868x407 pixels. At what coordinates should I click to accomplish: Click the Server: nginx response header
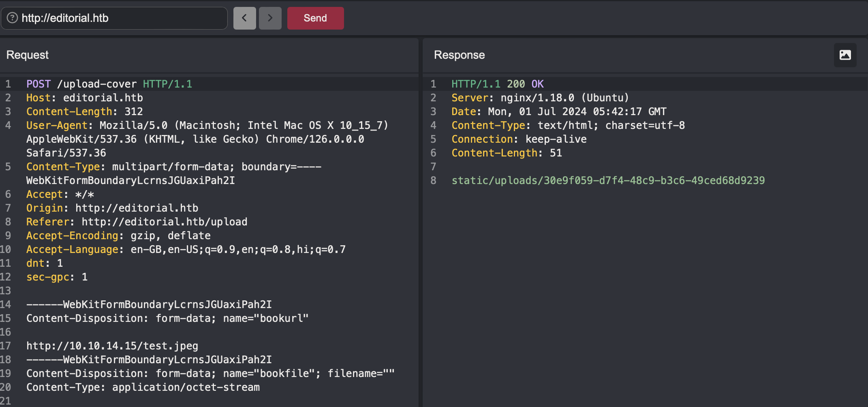point(540,98)
